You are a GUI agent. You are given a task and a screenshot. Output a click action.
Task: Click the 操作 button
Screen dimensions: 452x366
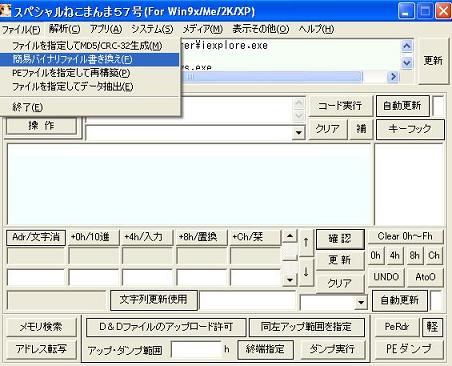point(41,126)
